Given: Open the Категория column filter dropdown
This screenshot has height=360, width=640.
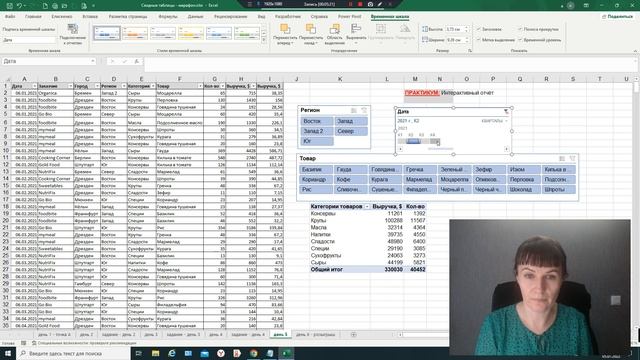Looking at the screenshot, I should point(153,86).
